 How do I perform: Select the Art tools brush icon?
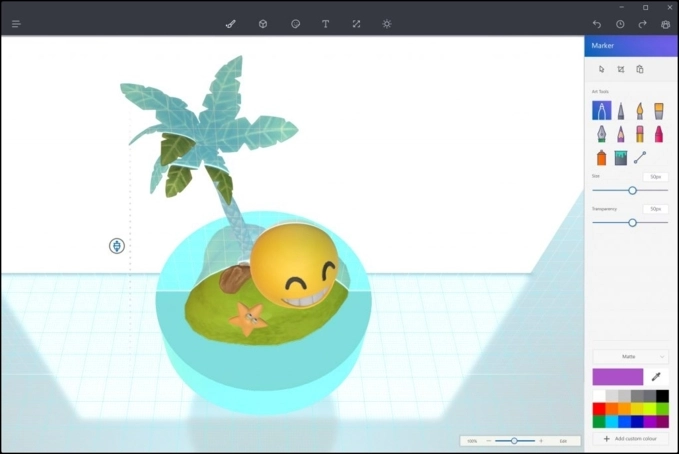coord(231,24)
